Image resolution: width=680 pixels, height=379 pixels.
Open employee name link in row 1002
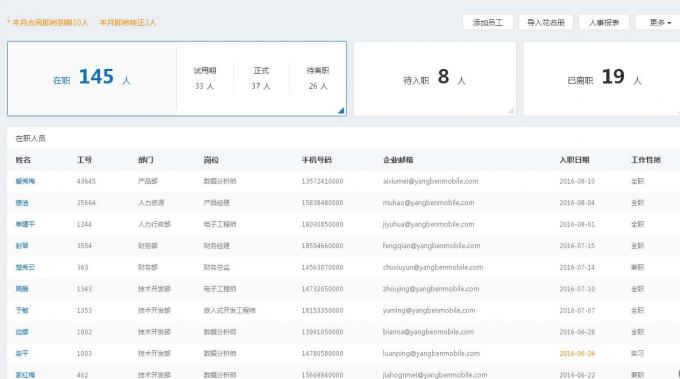pyautogui.click(x=22, y=332)
